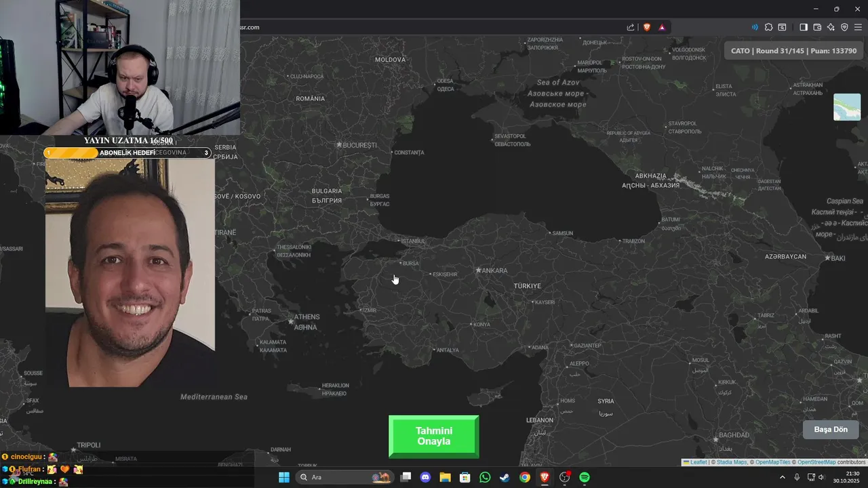Open the Brave Wallet icon
Viewport: 868px width, 488px height.
tap(817, 27)
